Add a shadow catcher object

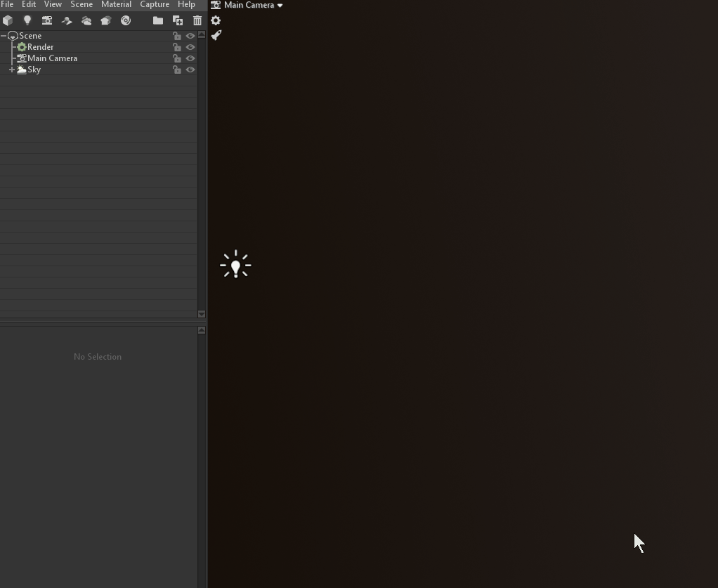point(67,20)
